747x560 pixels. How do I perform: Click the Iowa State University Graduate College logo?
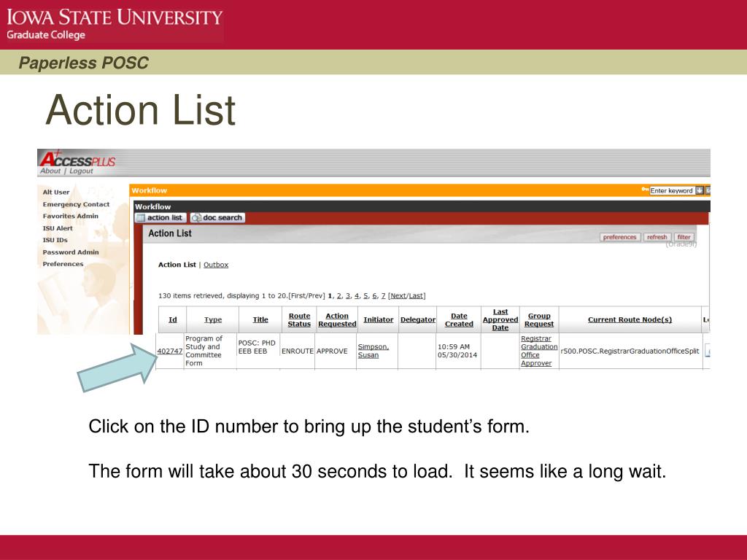(114, 23)
